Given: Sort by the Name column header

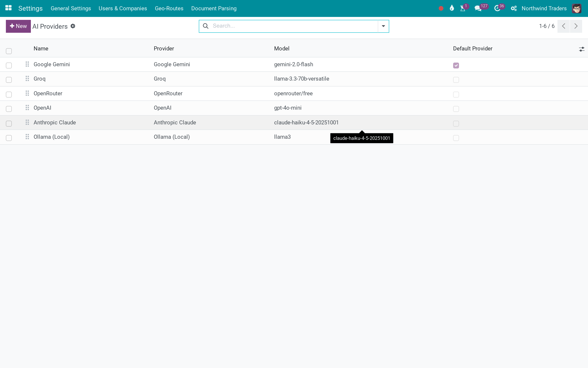Looking at the screenshot, I should [41, 48].
